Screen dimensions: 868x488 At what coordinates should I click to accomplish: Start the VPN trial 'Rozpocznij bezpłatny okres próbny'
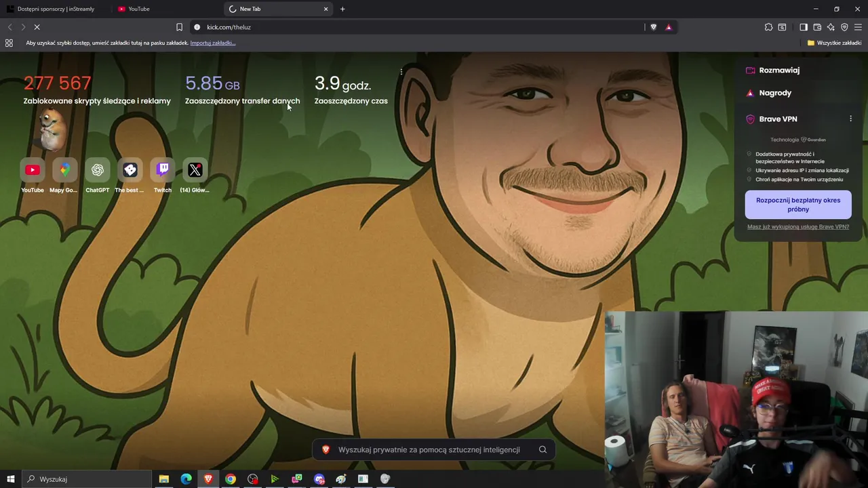click(798, 205)
